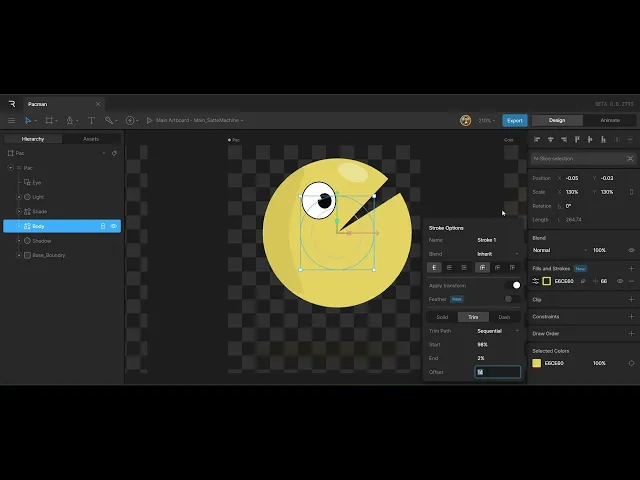The image size is (640, 480).
Task: Open the stroke color swatch E6C560
Action: click(547, 281)
